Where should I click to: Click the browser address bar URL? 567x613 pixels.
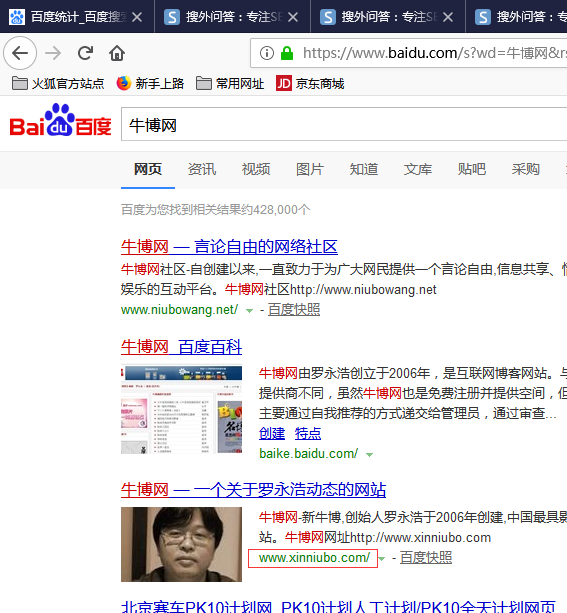pos(434,53)
